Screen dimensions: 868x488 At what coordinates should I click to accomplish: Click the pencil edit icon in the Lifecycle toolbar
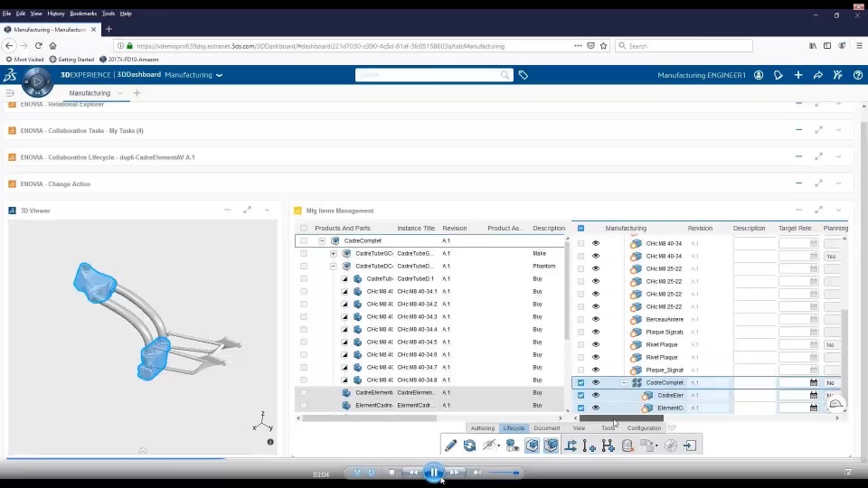(x=450, y=446)
